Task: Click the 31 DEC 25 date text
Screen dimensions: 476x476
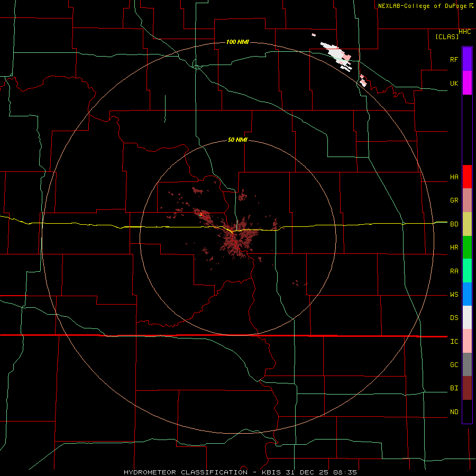Action: (x=307, y=472)
